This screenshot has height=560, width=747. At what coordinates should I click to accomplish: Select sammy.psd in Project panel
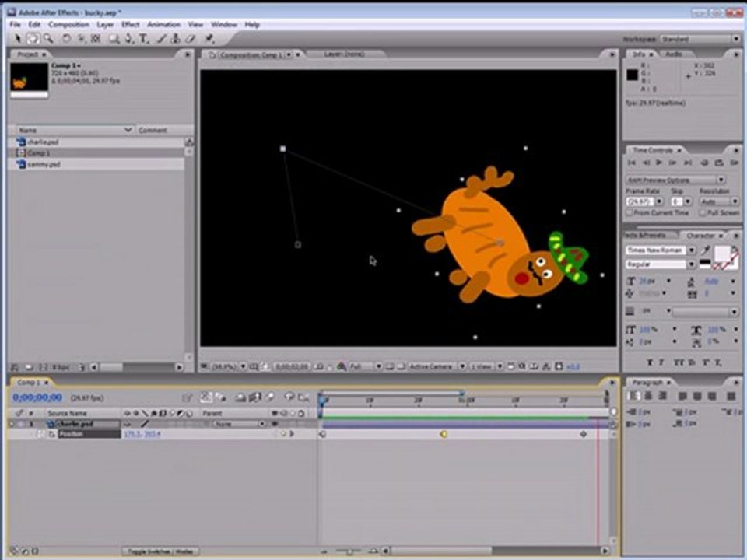44,164
